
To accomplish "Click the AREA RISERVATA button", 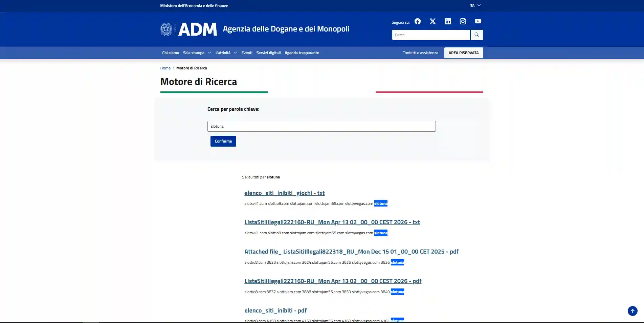I will click(x=464, y=53).
